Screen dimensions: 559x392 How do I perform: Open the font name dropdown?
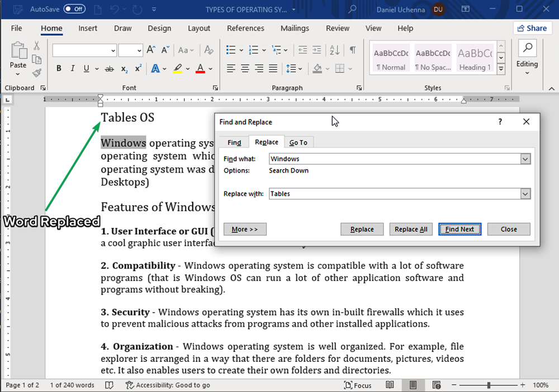click(x=113, y=50)
